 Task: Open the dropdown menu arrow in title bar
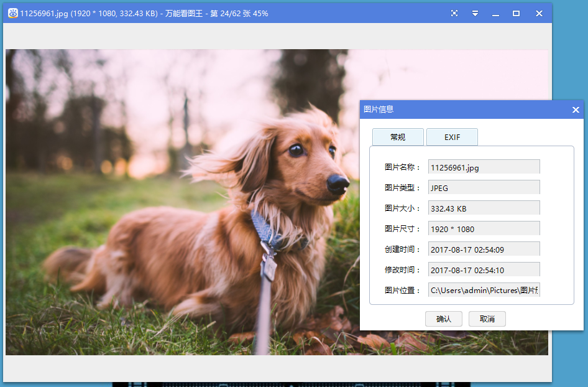click(x=475, y=13)
